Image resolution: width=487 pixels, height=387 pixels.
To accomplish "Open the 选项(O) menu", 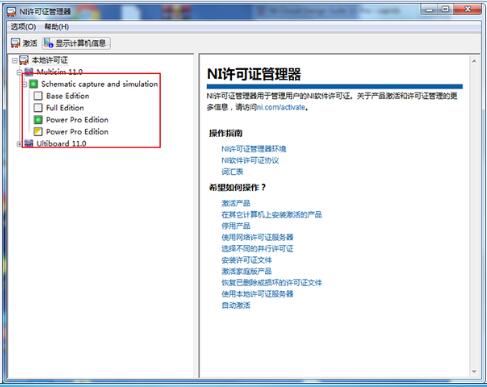I will pyautogui.click(x=23, y=27).
